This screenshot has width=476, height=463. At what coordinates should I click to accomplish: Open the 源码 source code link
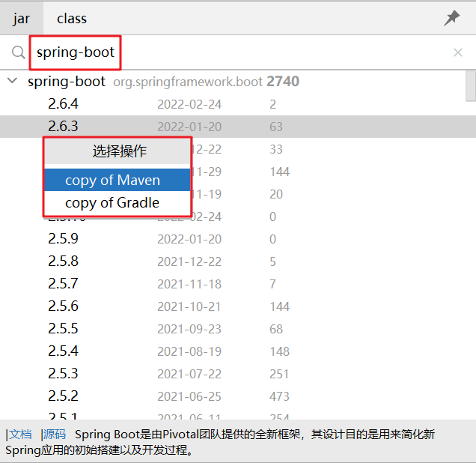pyautogui.click(x=53, y=434)
